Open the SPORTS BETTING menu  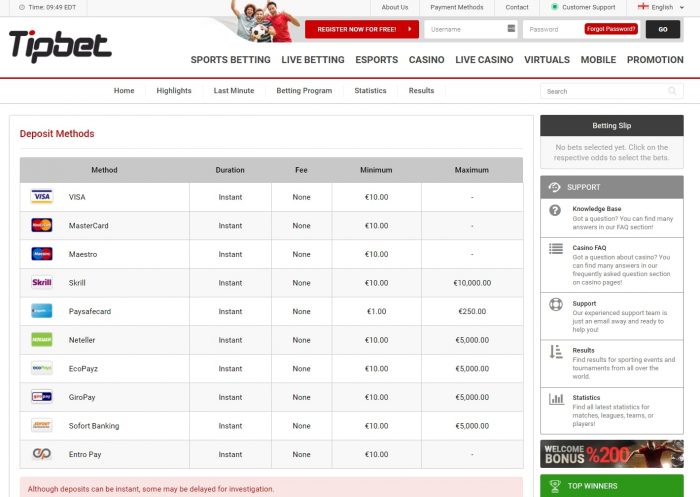(230, 60)
